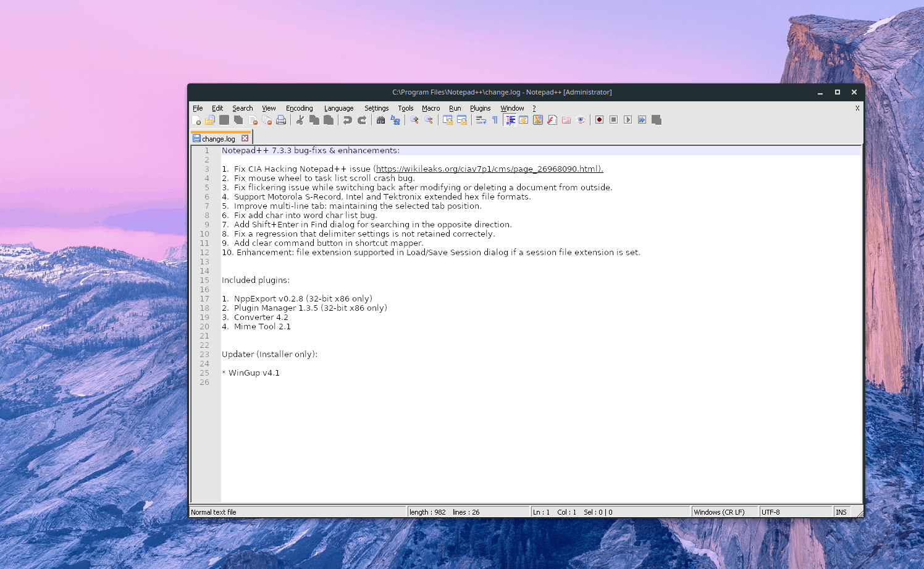Open the Settings menu
This screenshot has width=924, height=569.
pos(376,108)
